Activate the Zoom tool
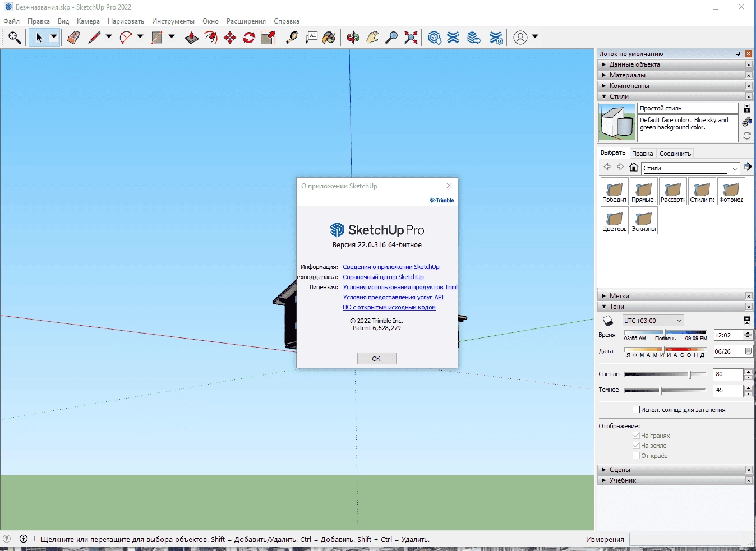Image resolution: width=756 pixels, height=551 pixels. [x=391, y=38]
